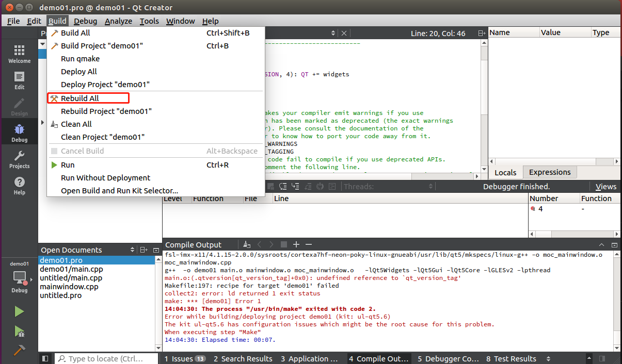
Task: Zoom in on Compile Output text
Action: tap(296, 244)
